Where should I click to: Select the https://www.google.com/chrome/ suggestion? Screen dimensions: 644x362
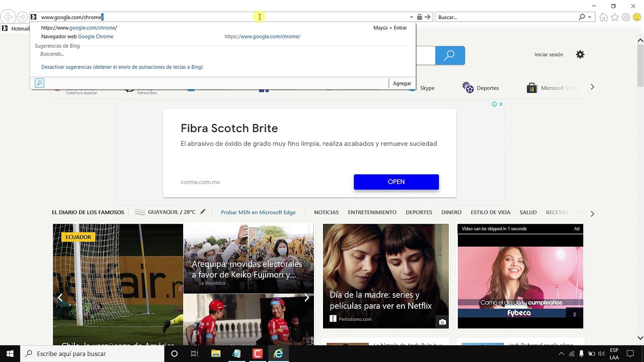[79, 28]
